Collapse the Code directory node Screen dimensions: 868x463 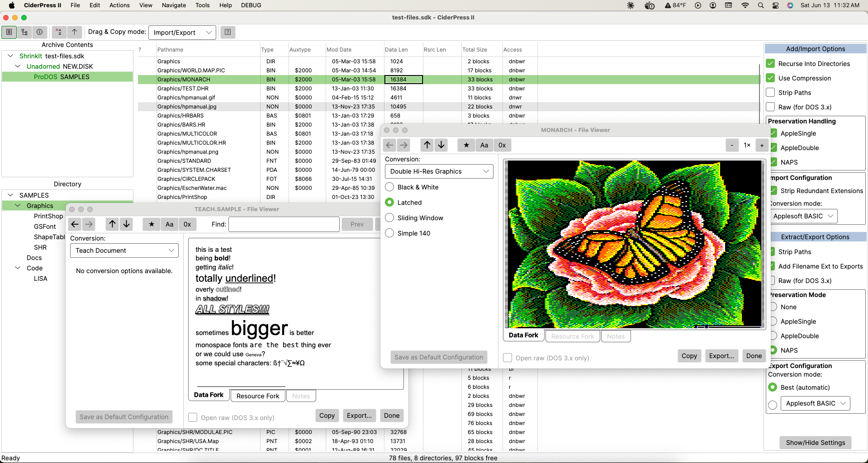pos(18,268)
